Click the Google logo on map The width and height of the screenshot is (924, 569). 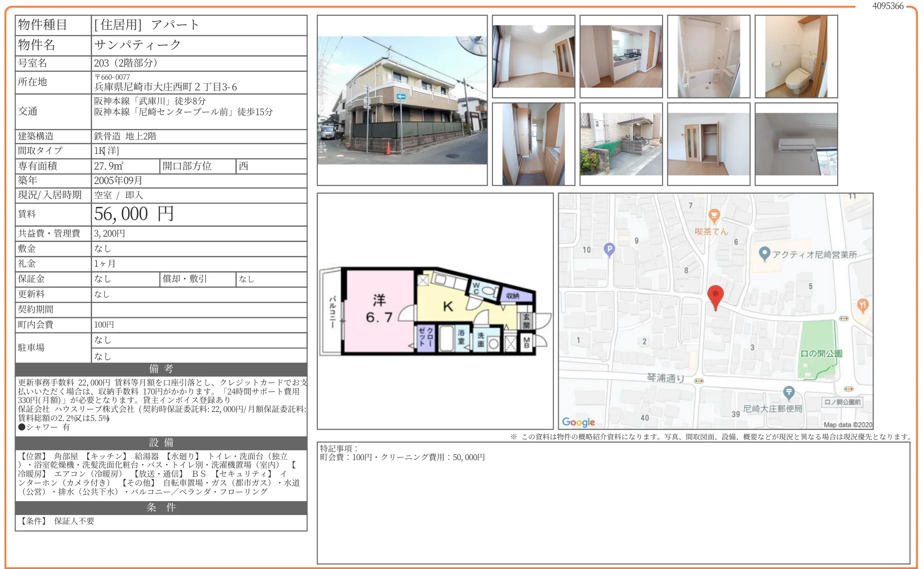[x=578, y=422]
